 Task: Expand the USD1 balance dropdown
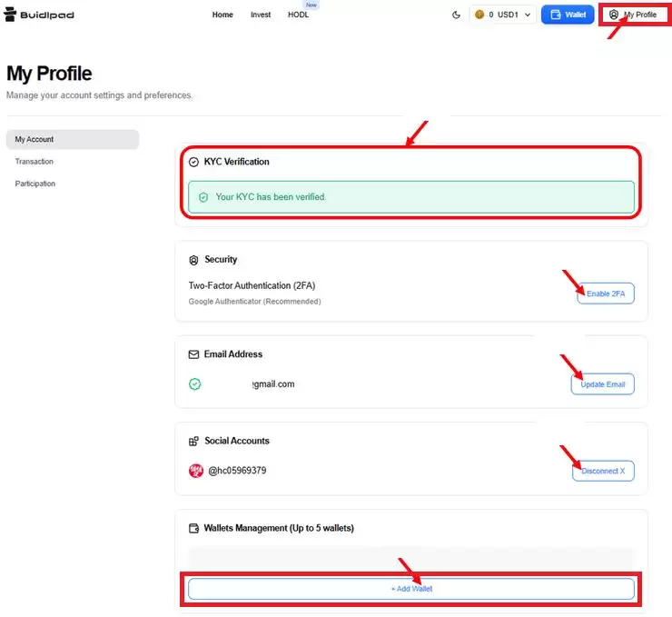(527, 15)
